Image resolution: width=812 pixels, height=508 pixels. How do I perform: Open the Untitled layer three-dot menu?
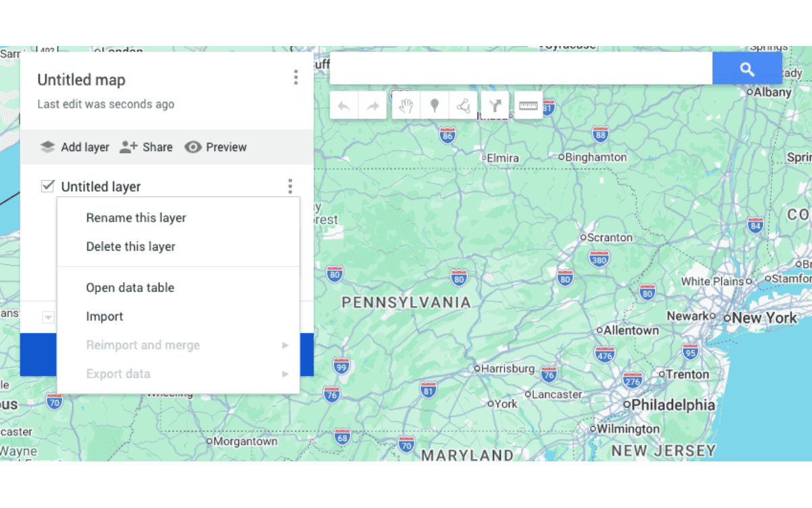tap(290, 186)
